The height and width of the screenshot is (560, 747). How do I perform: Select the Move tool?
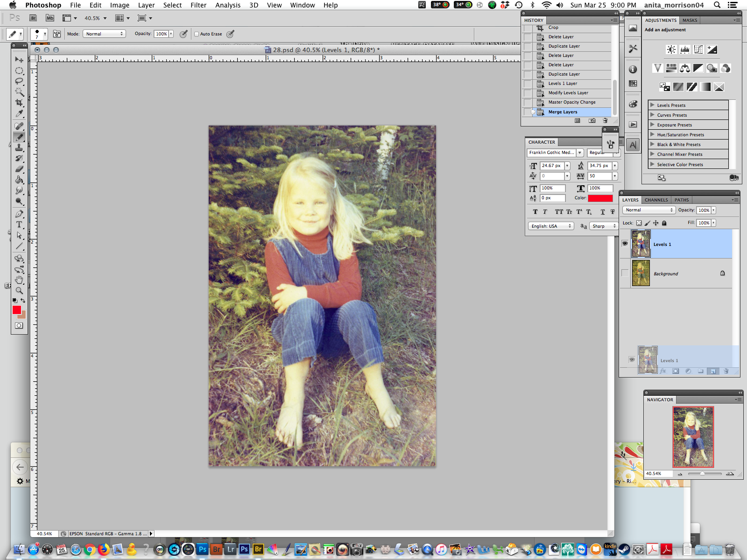click(x=19, y=60)
